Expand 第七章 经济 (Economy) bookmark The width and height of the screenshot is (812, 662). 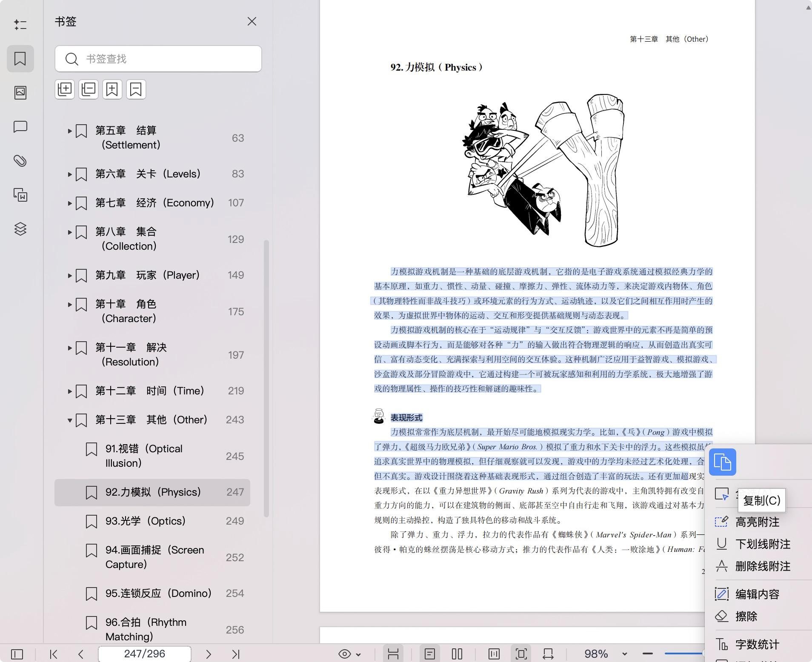click(x=70, y=203)
